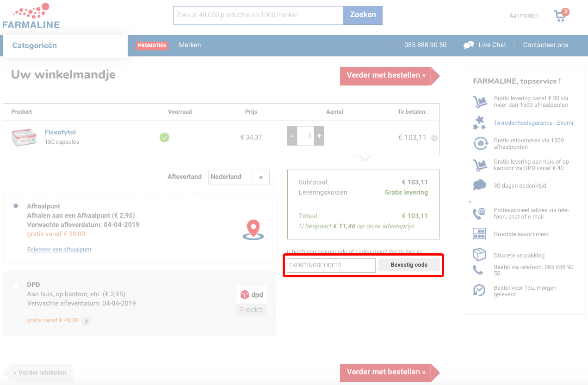
Task: Click the Farmaline logo
Action: [x=31, y=16]
